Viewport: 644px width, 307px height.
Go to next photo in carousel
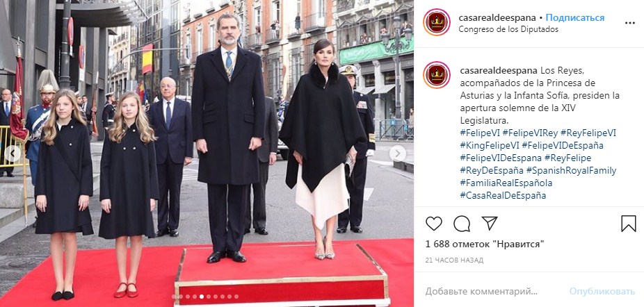397,154
